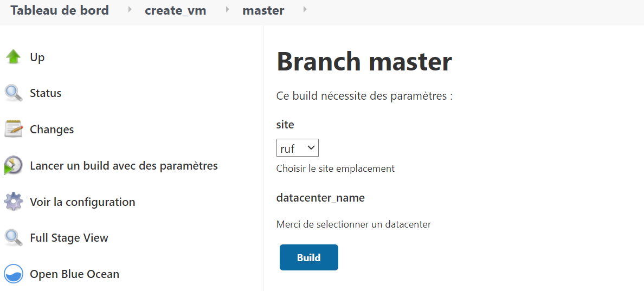Click the Status magnifying glass icon

[13, 93]
